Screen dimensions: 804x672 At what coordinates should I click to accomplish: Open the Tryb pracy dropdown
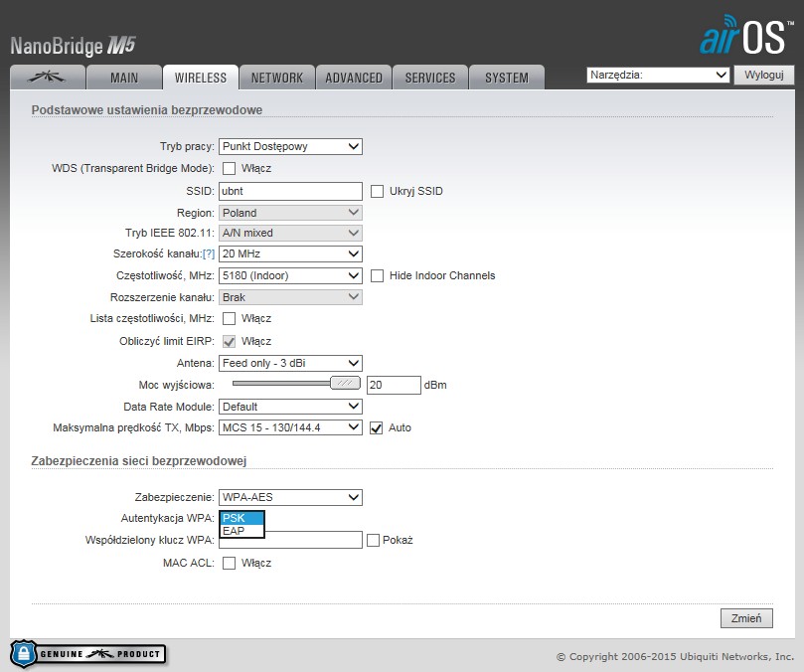tap(290, 147)
